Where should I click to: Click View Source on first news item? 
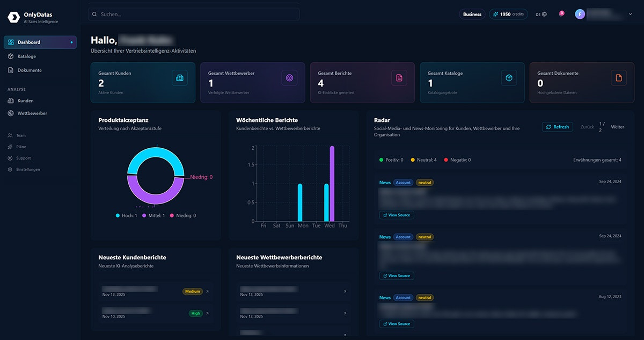pos(397,215)
